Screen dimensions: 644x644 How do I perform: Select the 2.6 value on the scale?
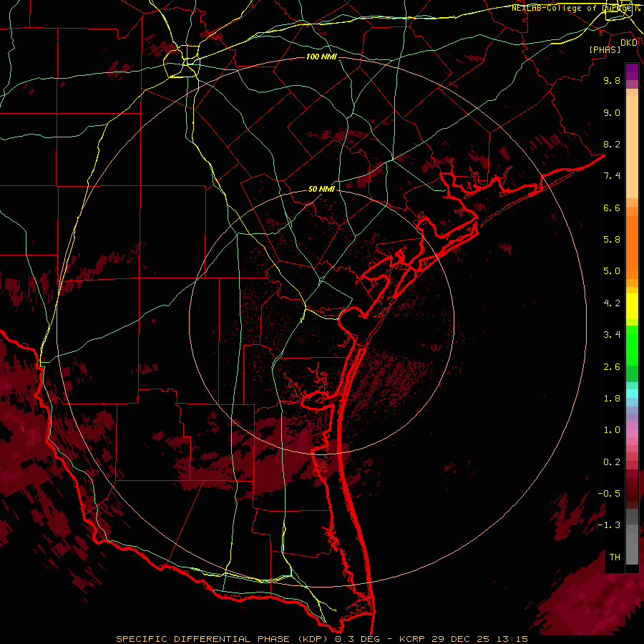coord(612,367)
